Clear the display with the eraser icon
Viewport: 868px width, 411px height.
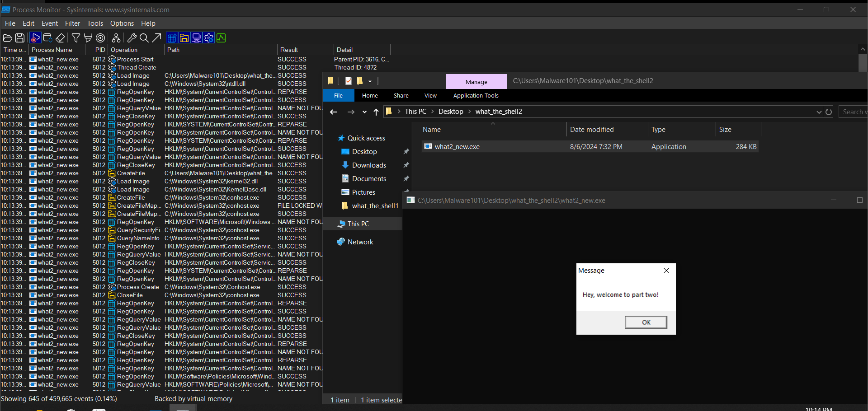[60, 38]
